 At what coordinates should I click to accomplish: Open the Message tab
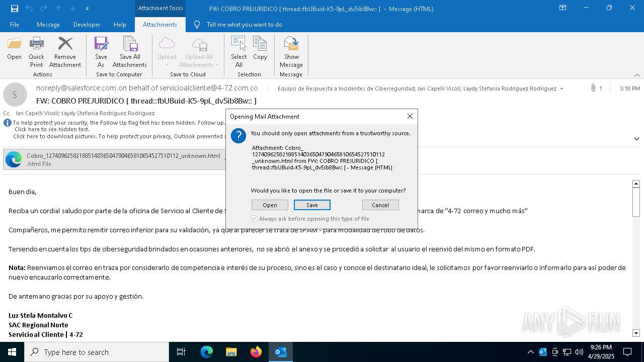pos(48,25)
